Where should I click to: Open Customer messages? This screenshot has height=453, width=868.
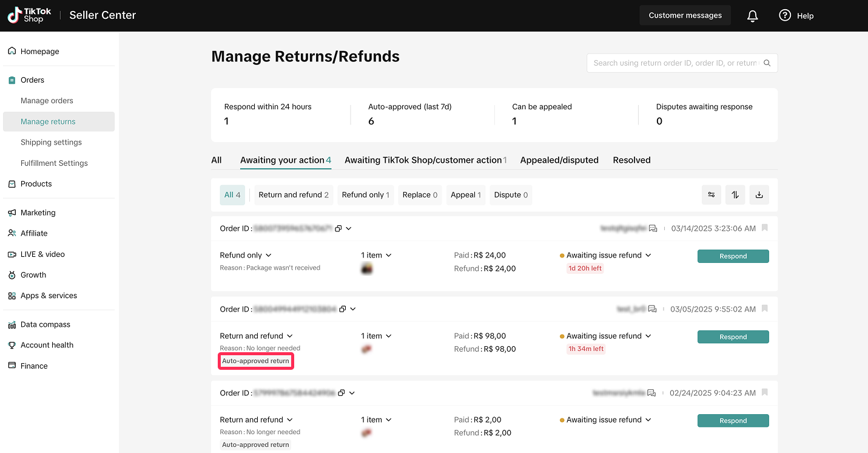[685, 16]
